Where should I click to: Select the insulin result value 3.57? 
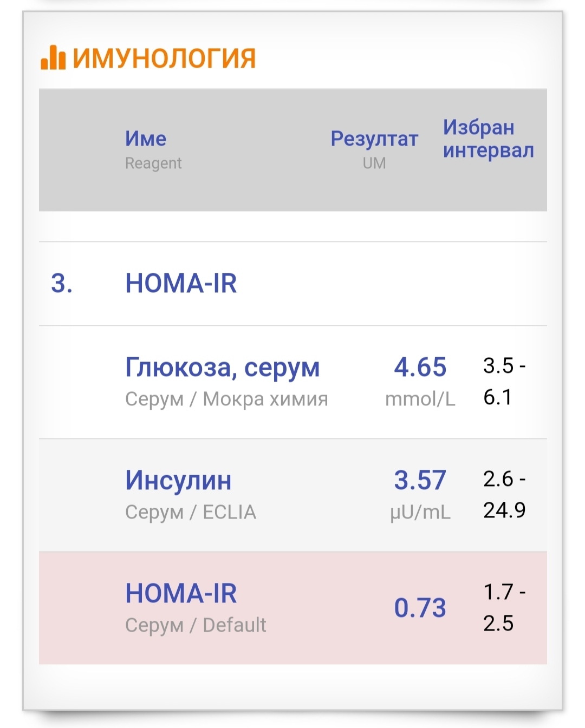coord(420,480)
